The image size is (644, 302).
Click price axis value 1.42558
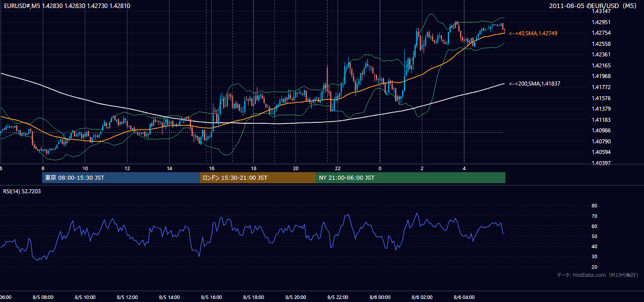pyautogui.click(x=601, y=44)
